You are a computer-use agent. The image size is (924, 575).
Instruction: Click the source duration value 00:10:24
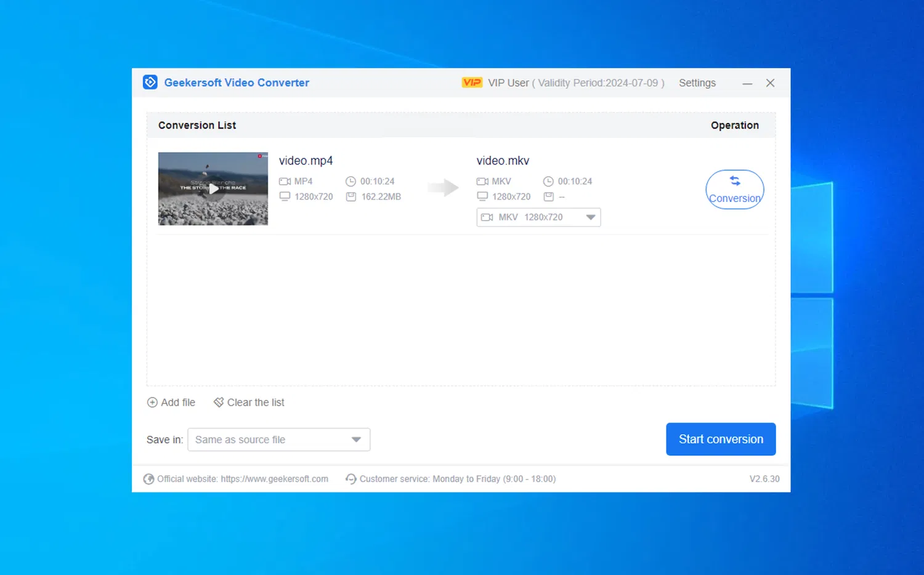378,182
